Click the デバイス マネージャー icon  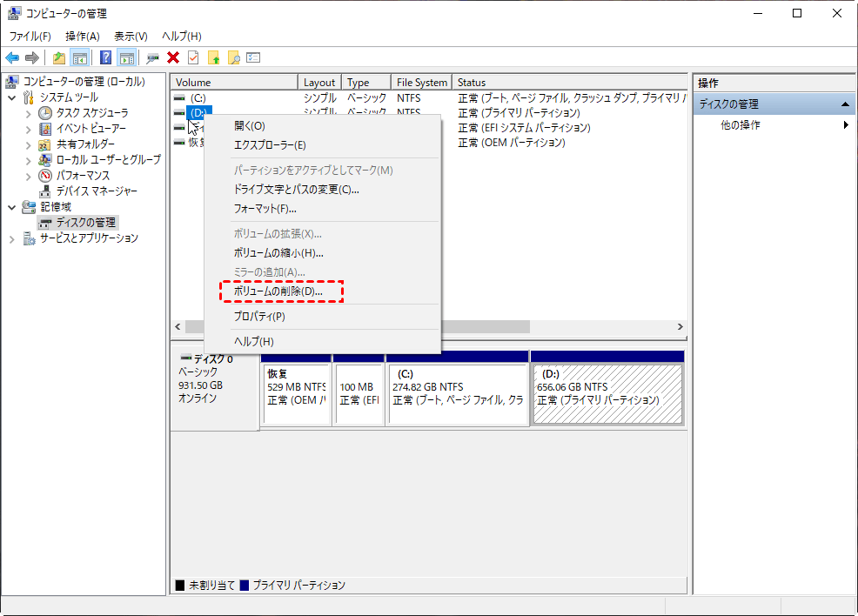click(x=45, y=191)
